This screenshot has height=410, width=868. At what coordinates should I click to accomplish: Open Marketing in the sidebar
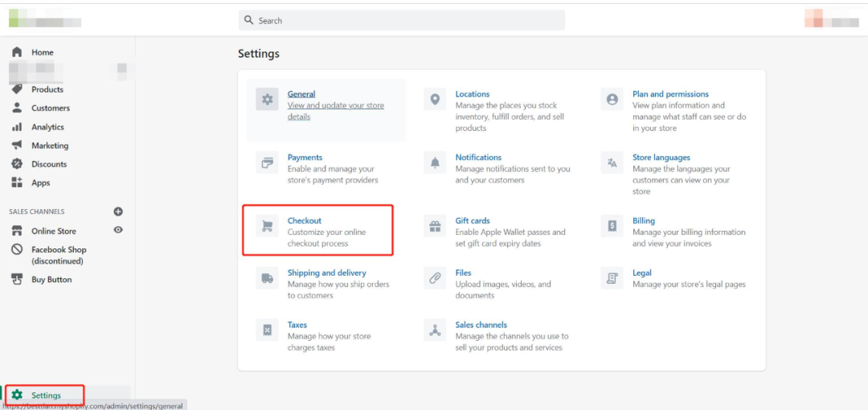tap(50, 146)
